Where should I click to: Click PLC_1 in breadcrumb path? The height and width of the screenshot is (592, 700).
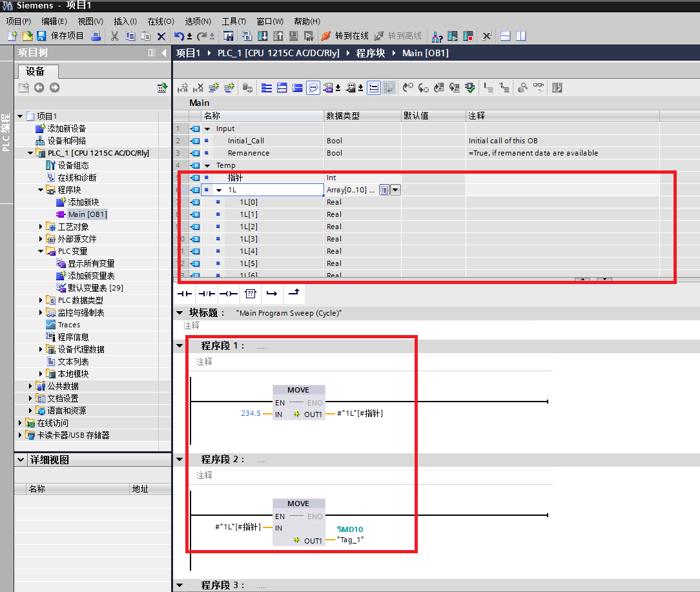[x=278, y=53]
